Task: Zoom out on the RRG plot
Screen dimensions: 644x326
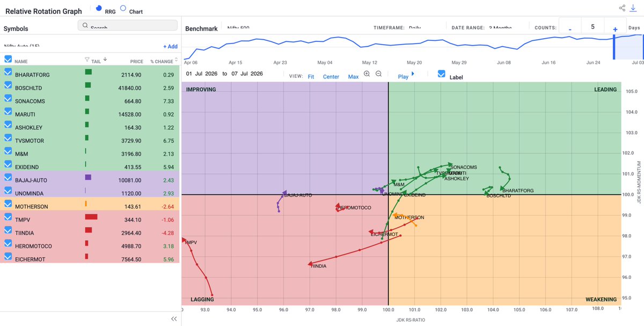Action: [x=378, y=74]
